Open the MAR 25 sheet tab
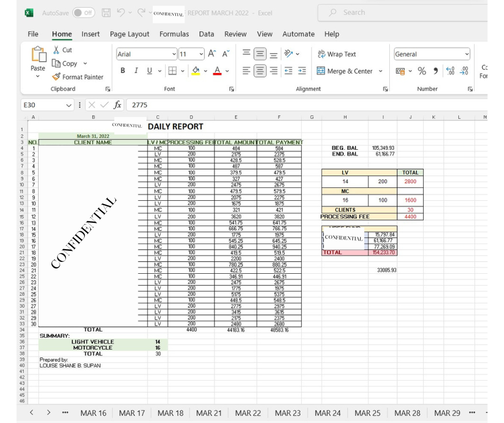504x423 pixels. (x=367, y=413)
